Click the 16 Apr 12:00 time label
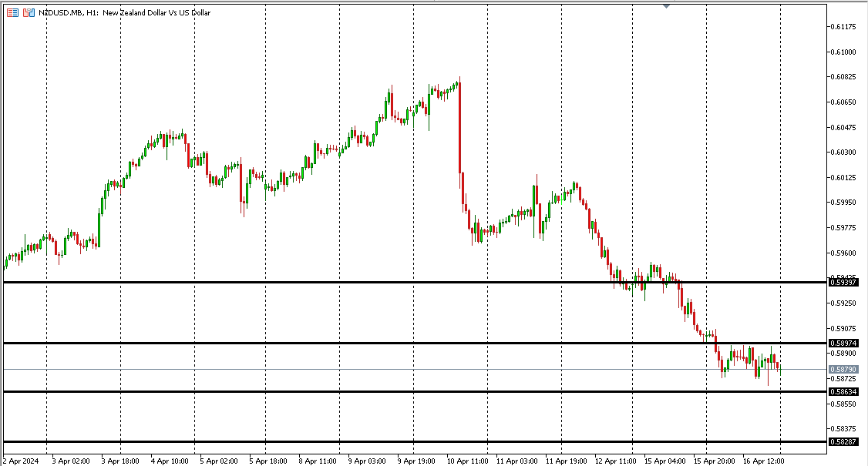868x466 pixels. (x=763, y=461)
